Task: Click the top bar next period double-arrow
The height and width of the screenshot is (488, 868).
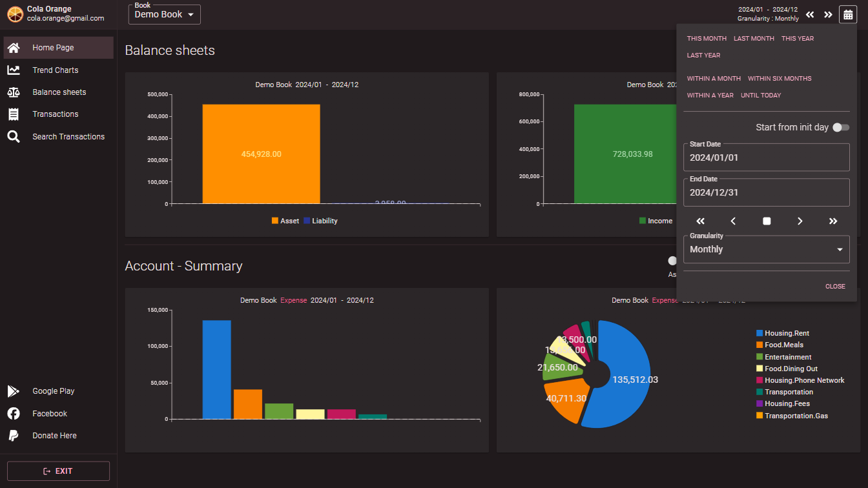Action: coord(828,15)
